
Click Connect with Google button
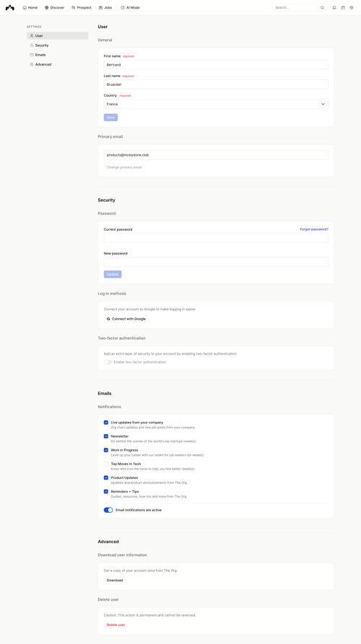click(126, 319)
